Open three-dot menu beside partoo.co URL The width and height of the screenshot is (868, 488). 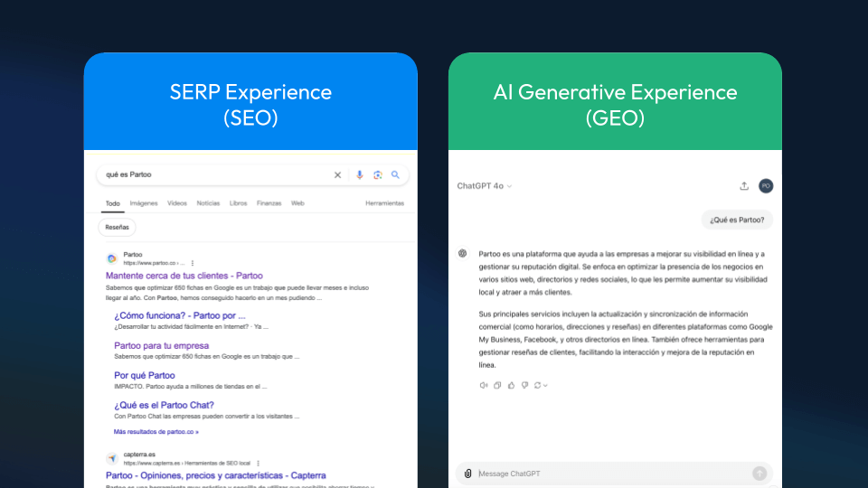[x=193, y=263]
